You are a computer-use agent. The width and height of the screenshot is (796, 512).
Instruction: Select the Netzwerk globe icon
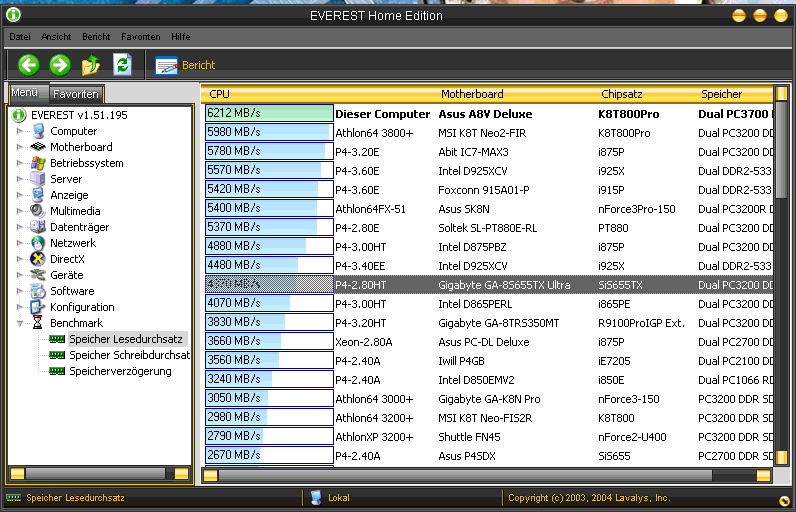pos(38,243)
